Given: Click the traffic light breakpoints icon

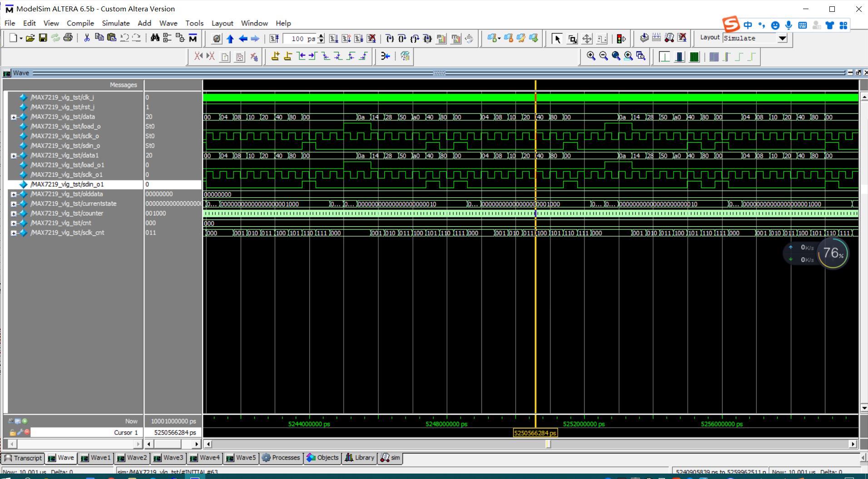Looking at the screenshot, I should tap(621, 39).
